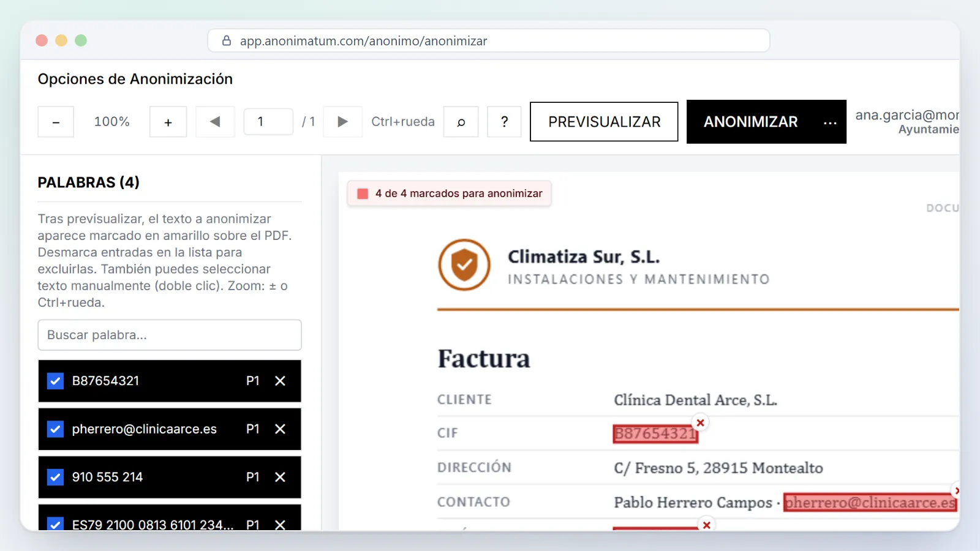Screen dimensions: 980x551
Task: Click the Opciones de Anonimización title
Action: click(135, 79)
